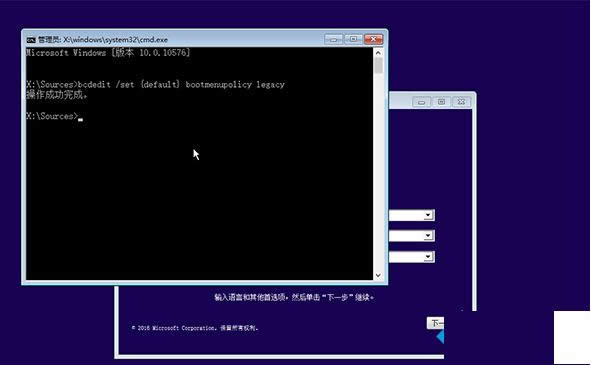Maximize the cmd.exe window
The image size is (591, 365).
click(x=354, y=39)
